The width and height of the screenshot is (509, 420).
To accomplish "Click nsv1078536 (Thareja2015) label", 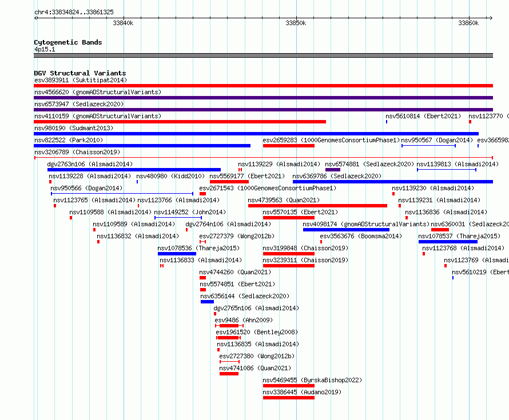I will pos(198,248).
